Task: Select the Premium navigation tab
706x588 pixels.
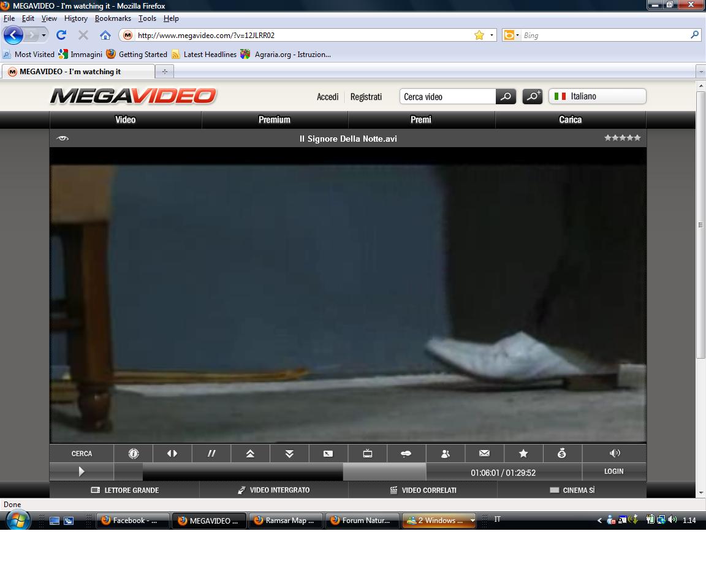Action: (275, 120)
